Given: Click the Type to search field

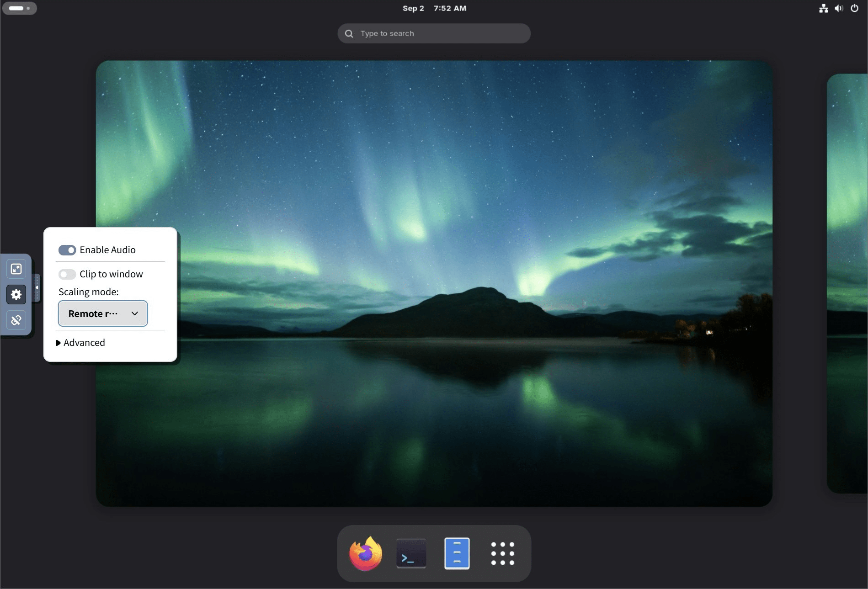Looking at the screenshot, I should coord(434,33).
